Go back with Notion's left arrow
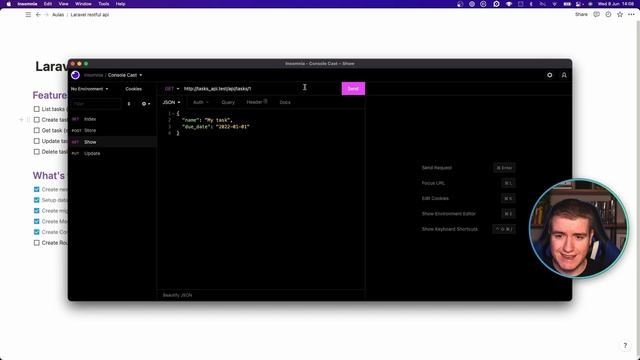The image size is (640, 360). [x=38, y=15]
